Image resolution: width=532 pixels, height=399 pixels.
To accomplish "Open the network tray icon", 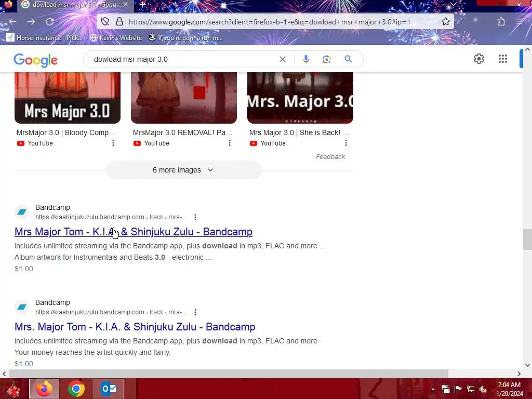I will click(x=471, y=389).
